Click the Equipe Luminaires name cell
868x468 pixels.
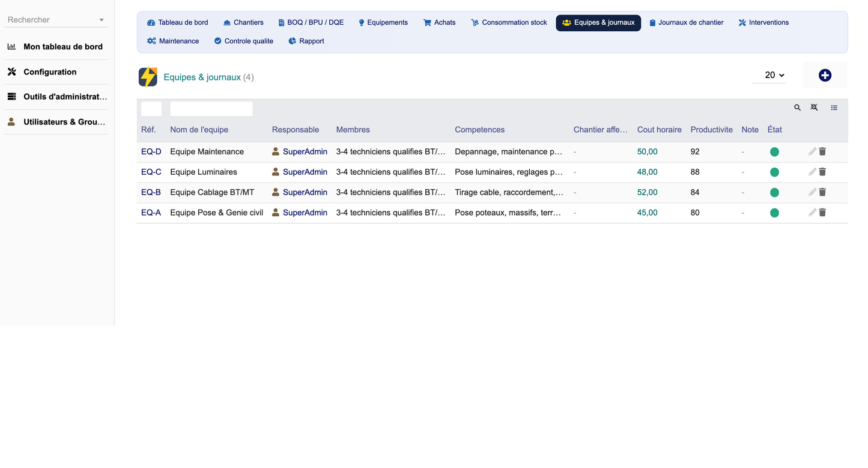click(x=204, y=172)
